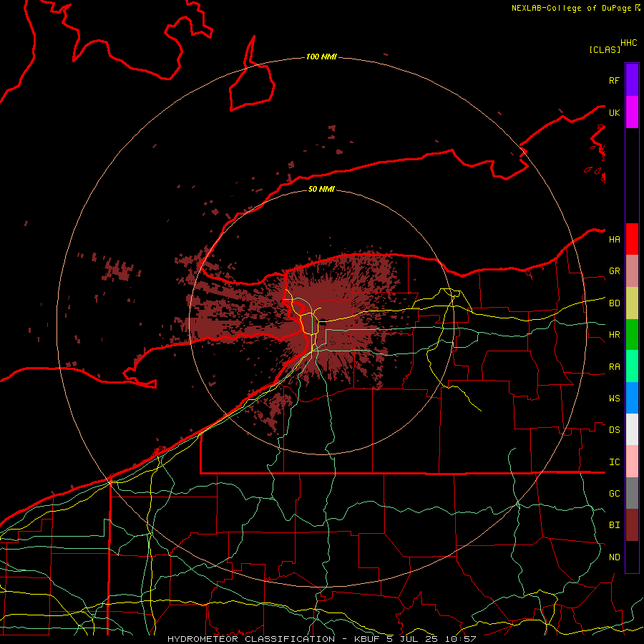Click the UK legend label
The height and width of the screenshot is (644, 644).
click(615, 112)
